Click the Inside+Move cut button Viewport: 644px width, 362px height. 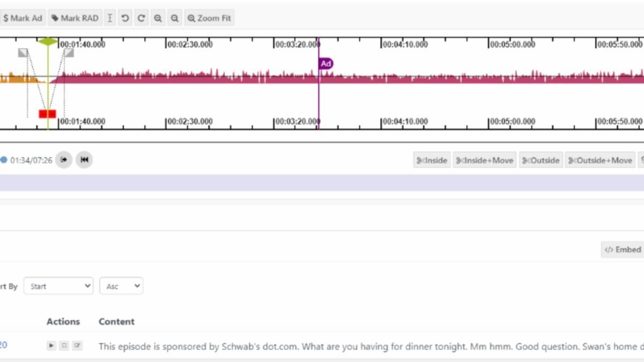pyautogui.click(x=485, y=160)
